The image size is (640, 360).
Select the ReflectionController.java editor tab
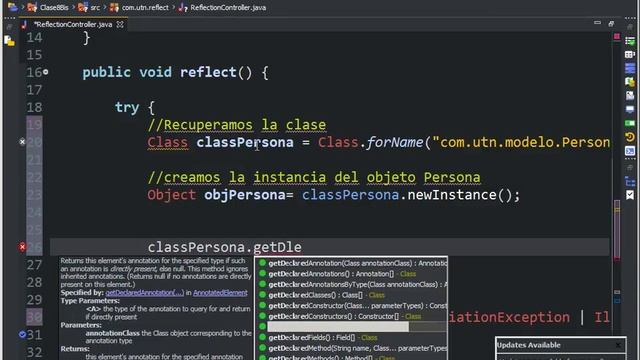click(73, 24)
